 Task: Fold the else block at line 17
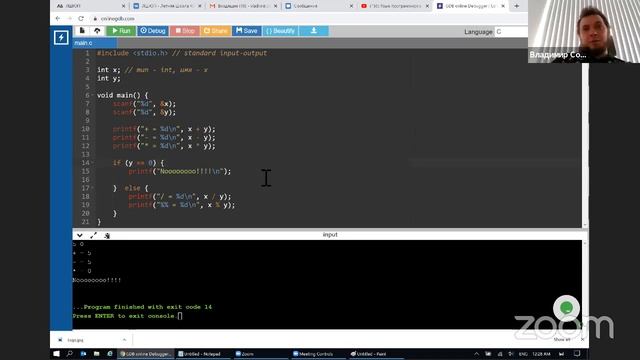click(x=93, y=188)
